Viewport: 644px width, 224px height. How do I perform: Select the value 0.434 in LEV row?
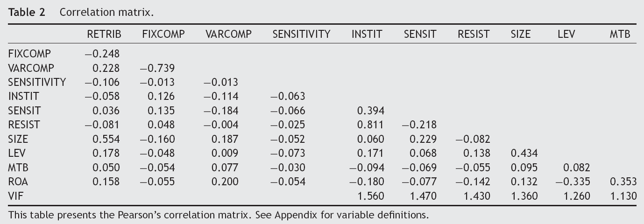[x=524, y=154]
